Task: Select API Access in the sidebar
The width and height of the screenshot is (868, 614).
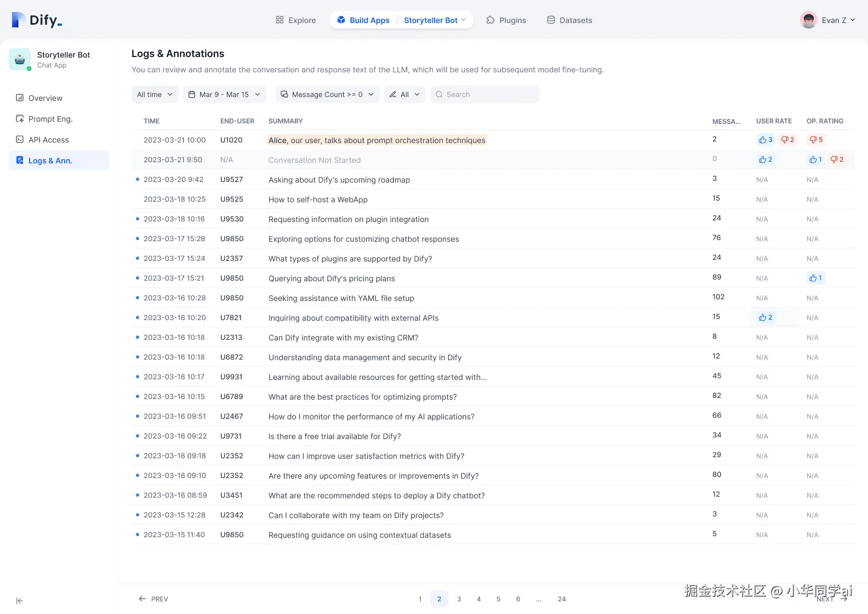Action: pos(59,139)
